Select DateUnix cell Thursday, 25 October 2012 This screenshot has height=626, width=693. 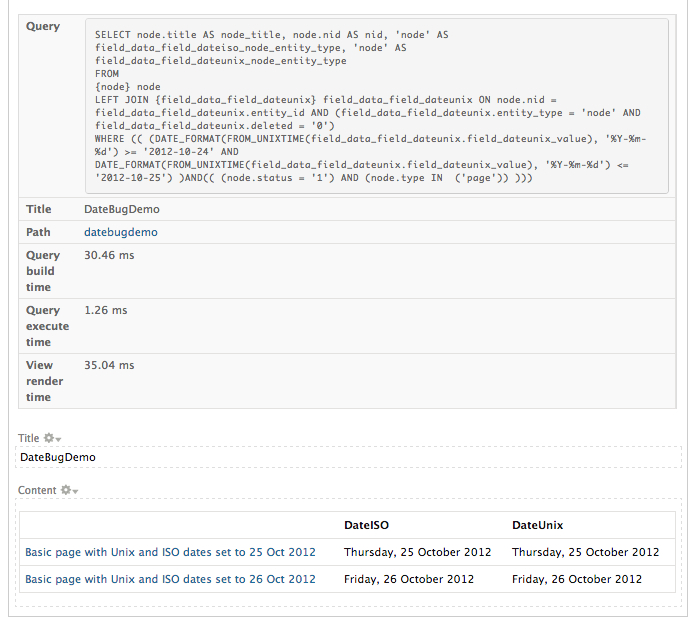(586, 552)
